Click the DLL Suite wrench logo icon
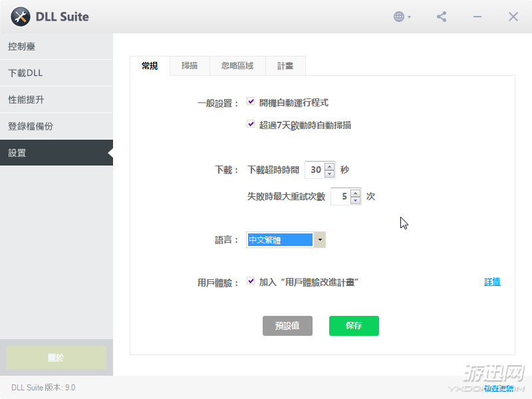532x399 pixels. pos(21,17)
